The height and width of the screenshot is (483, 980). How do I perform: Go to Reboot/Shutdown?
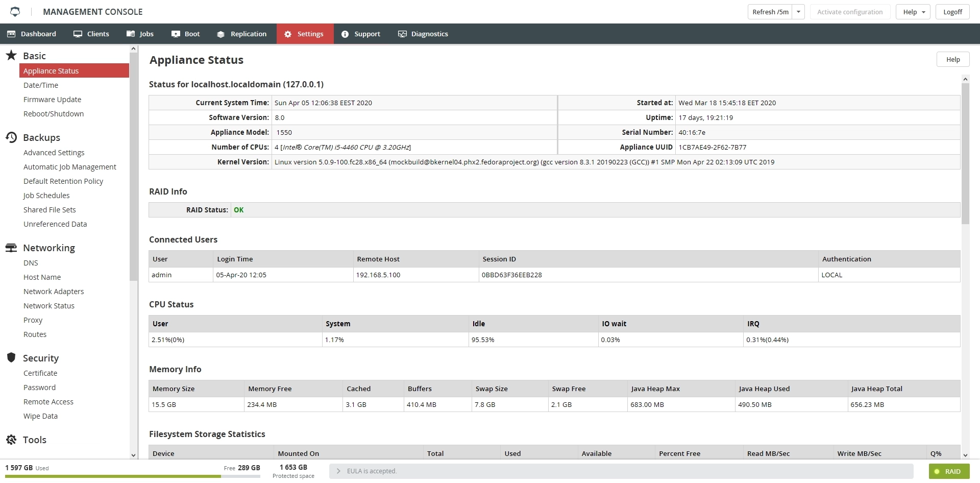[54, 114]
